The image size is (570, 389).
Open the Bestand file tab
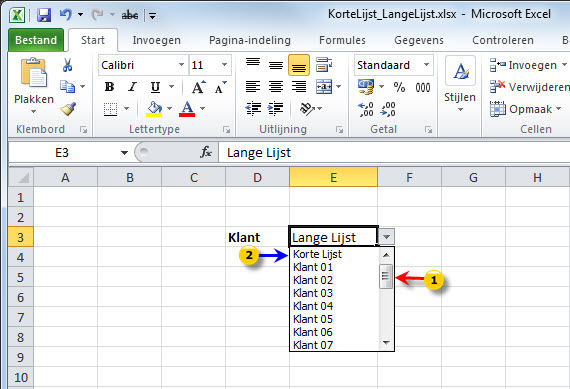pos(36,40)
